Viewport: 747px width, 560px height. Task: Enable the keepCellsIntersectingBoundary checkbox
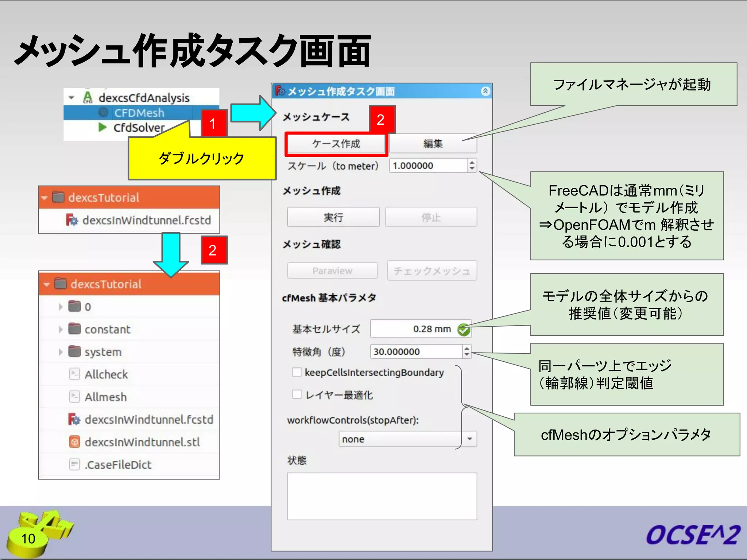pyautogui.click(x=297, y=372)
